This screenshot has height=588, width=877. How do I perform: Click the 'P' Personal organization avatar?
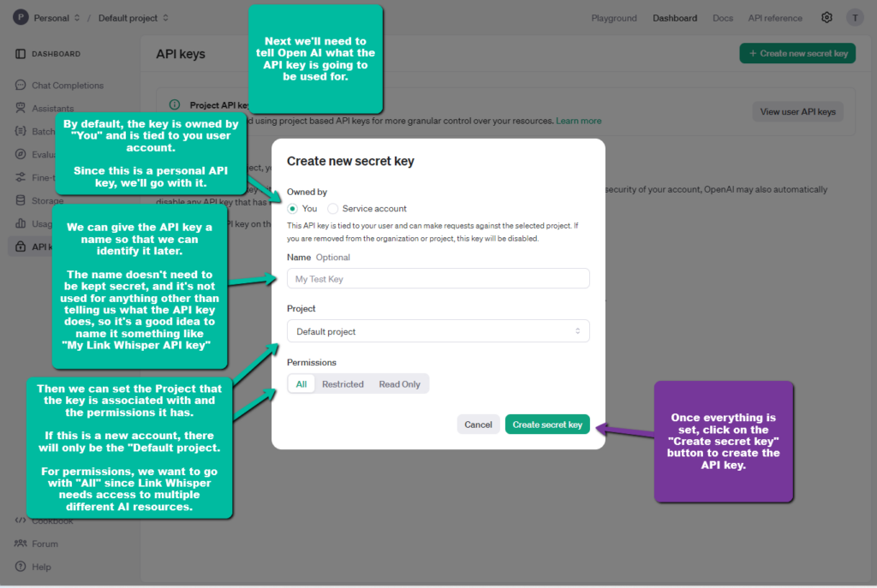pos(21,17)
